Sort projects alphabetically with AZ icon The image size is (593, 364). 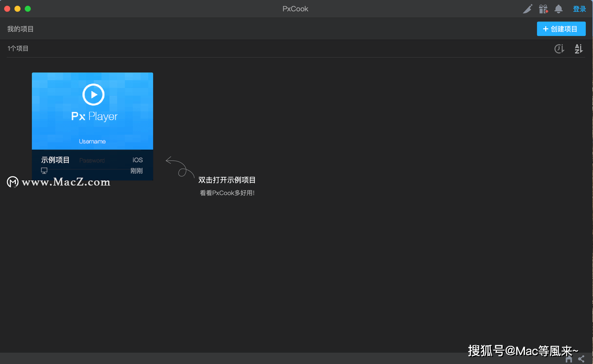pos(578,48)
